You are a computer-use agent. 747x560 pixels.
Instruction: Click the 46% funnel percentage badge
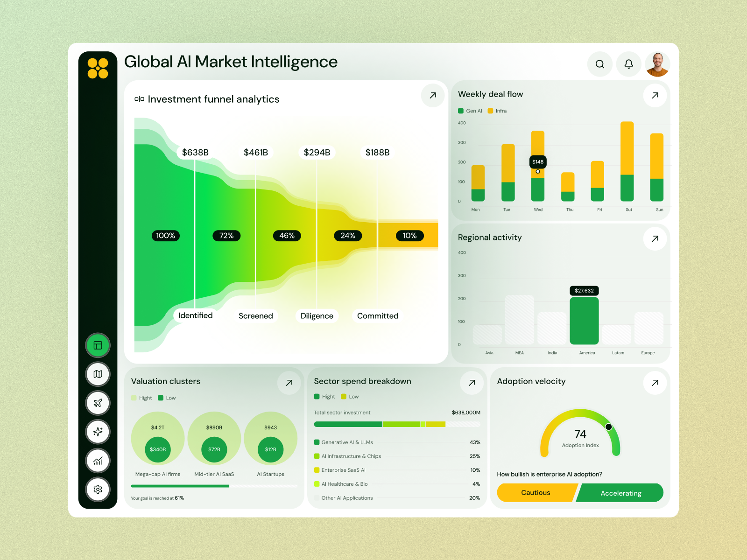click(x=287, y=236)
